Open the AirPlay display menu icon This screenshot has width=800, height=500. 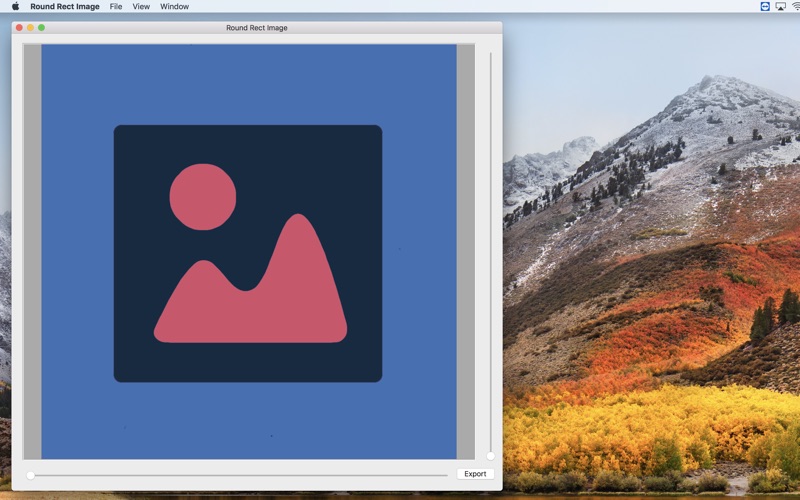pyautogui.click(x=781, y=6)
